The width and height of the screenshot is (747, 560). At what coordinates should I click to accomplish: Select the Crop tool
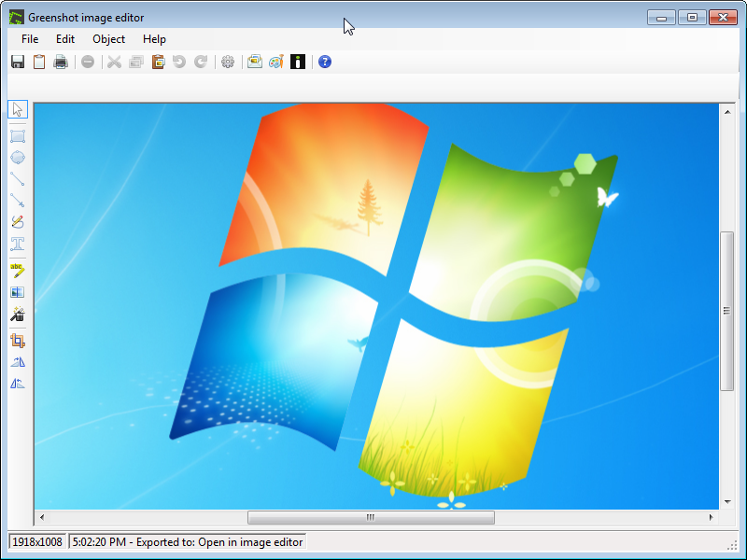pyautogui.click(x=17, y=340)
